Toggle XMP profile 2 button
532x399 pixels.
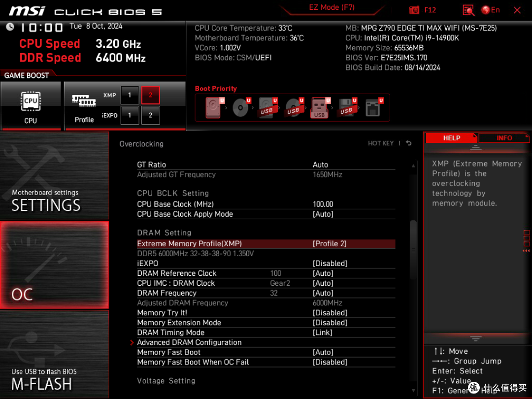(x=150, y=95)
